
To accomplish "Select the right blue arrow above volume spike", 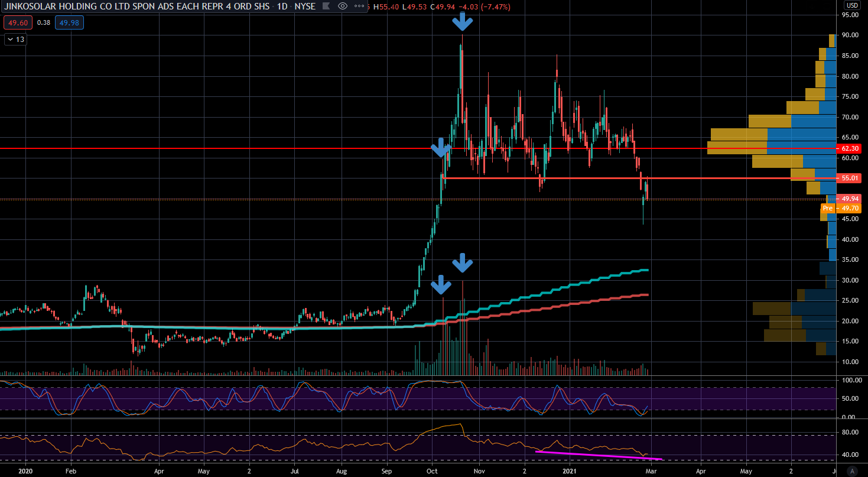I will coord(463,262).
